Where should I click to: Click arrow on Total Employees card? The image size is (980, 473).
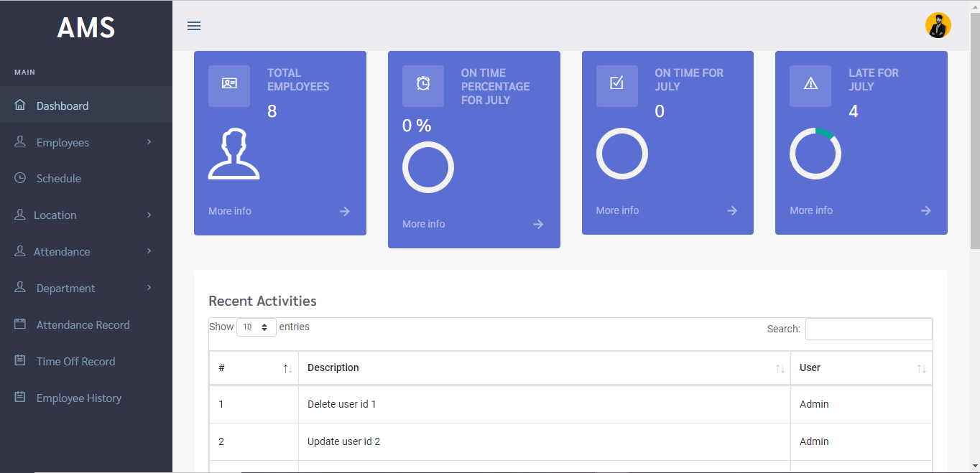(x=345, y=211)
